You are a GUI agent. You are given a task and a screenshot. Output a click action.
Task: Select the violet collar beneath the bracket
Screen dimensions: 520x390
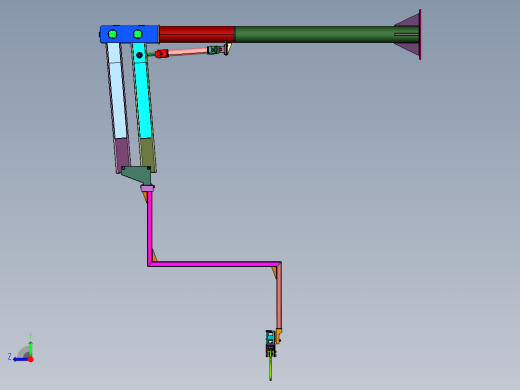tap(147, 188)
